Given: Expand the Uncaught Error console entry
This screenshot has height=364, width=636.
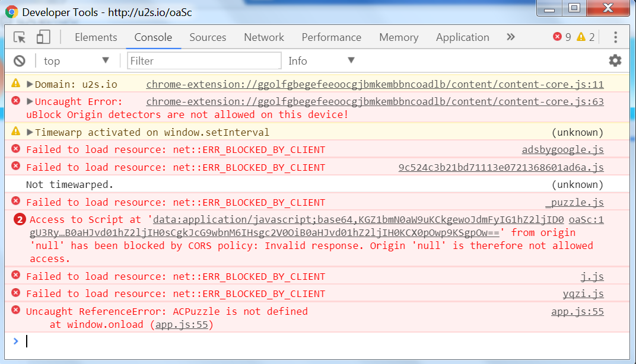Looking at the screenshot, I should click(x=28, y=101).
